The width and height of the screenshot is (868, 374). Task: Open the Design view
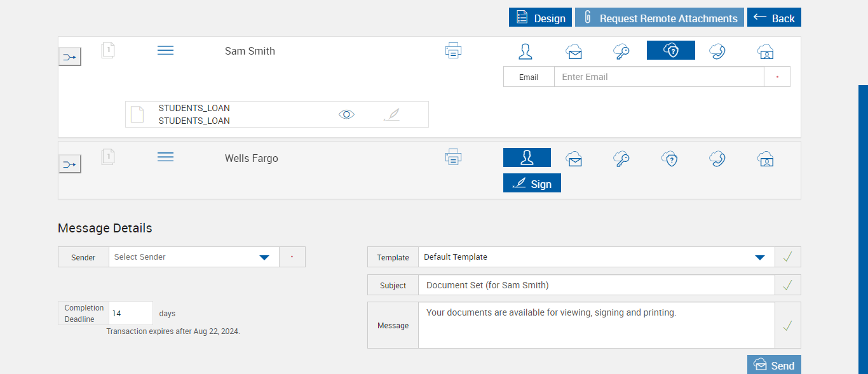click(540, 18)
